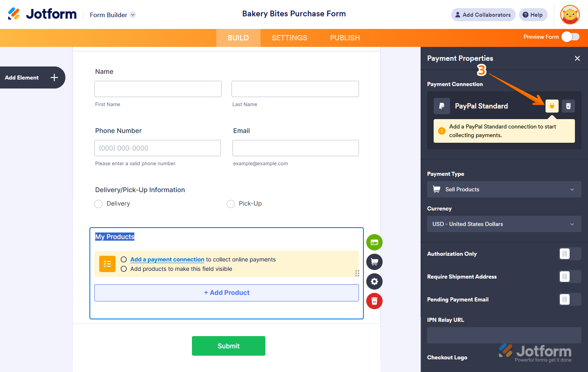This screenshot has width=588, height=372.
Task: Open the gear properties icon for My Products
Action: point(374,281)
